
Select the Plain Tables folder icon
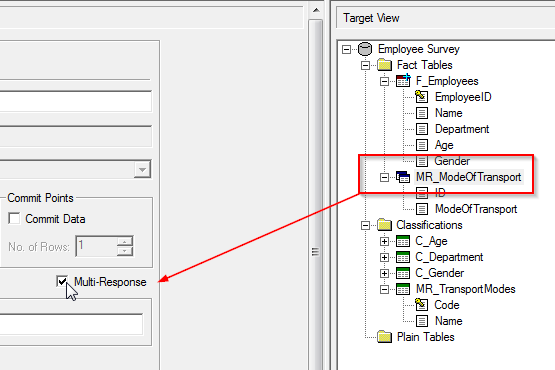384,337
